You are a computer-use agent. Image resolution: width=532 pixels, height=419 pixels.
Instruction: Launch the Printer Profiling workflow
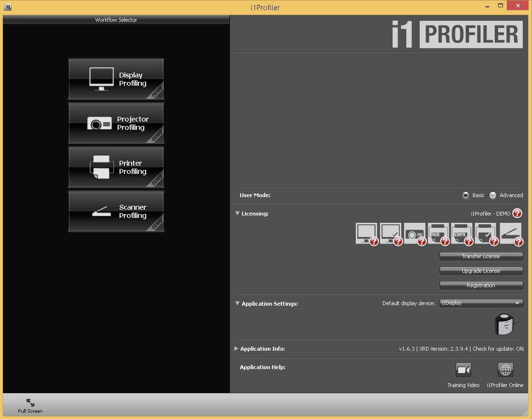click(x=116, y=167)
